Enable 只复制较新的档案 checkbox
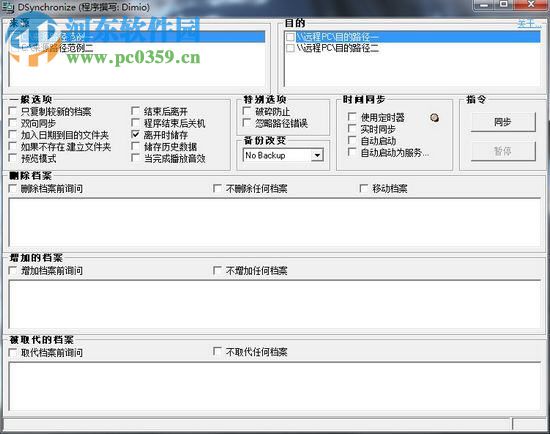Screen dimensions: 550x434 tap(13, 111)
